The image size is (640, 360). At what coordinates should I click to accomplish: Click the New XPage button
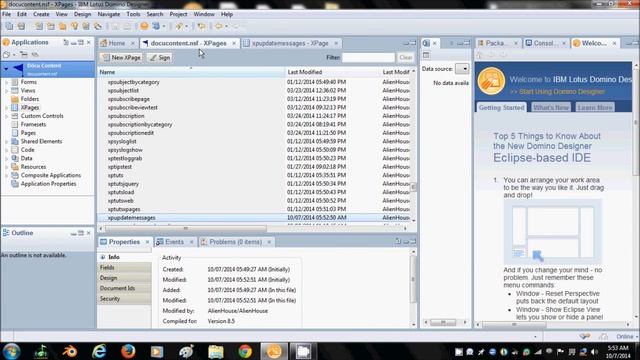[122, 58]
